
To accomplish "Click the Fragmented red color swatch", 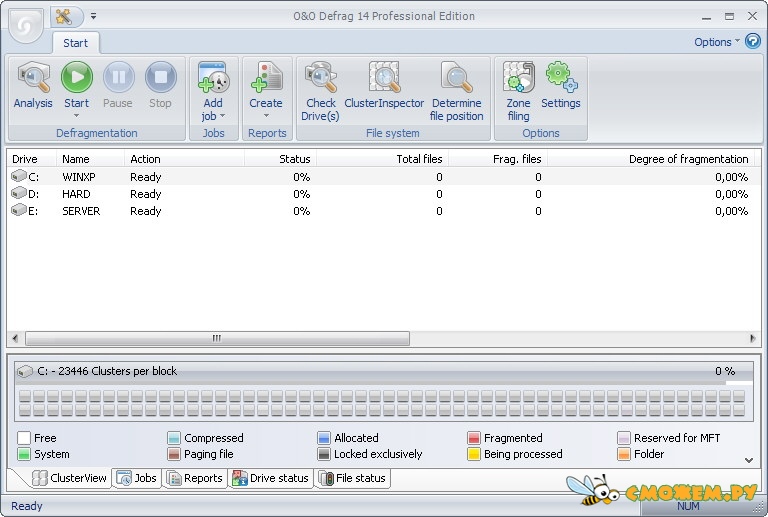I will tap(474, 438).
